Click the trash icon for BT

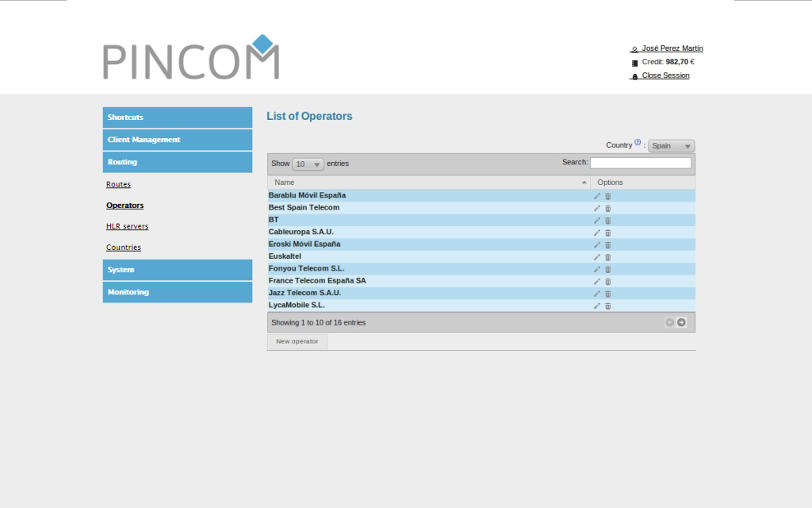608,221
